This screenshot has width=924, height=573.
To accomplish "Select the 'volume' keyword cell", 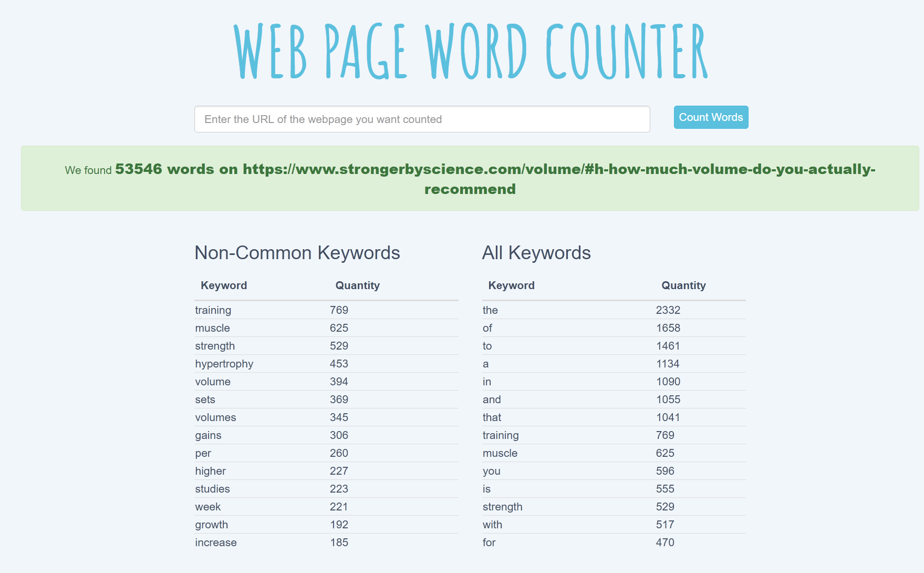I will (213, 382).
